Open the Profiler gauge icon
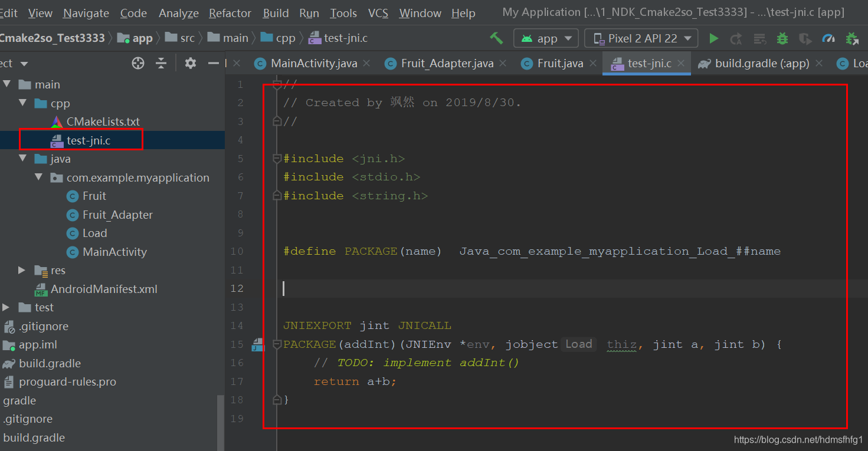This screenshot has width=868, height=451. [x=828, y=38]
